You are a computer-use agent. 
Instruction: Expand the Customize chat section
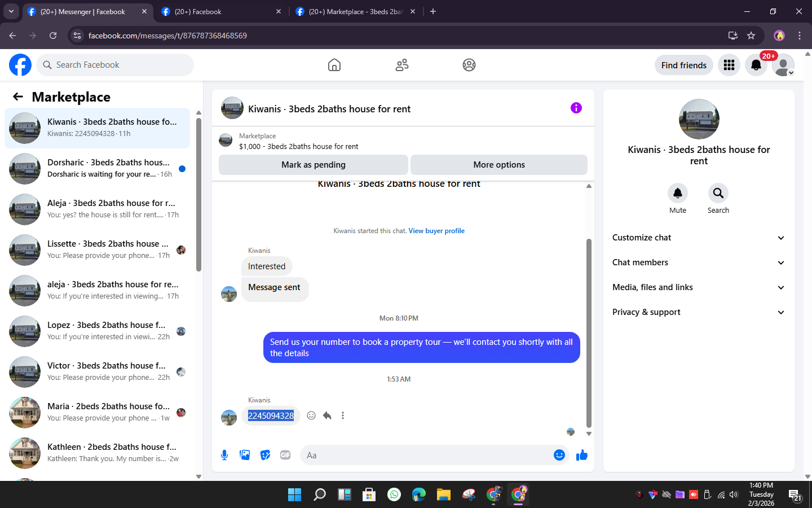coord(699,238)
